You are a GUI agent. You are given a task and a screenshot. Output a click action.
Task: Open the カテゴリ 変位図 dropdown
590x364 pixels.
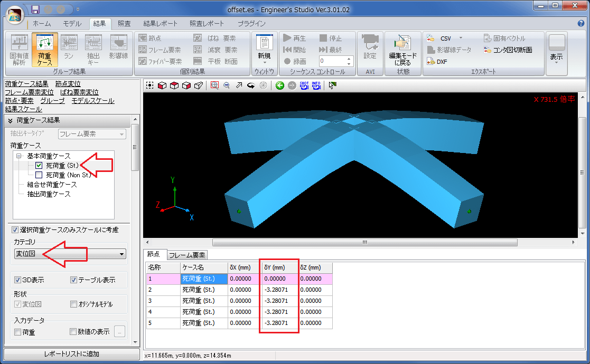coord(70,254)
